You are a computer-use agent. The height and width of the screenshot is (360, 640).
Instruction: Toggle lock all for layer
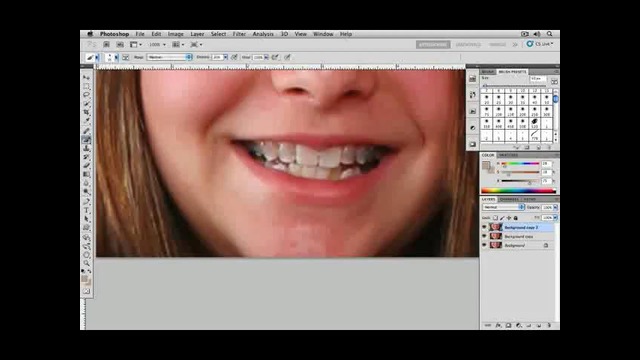point(516,218)
